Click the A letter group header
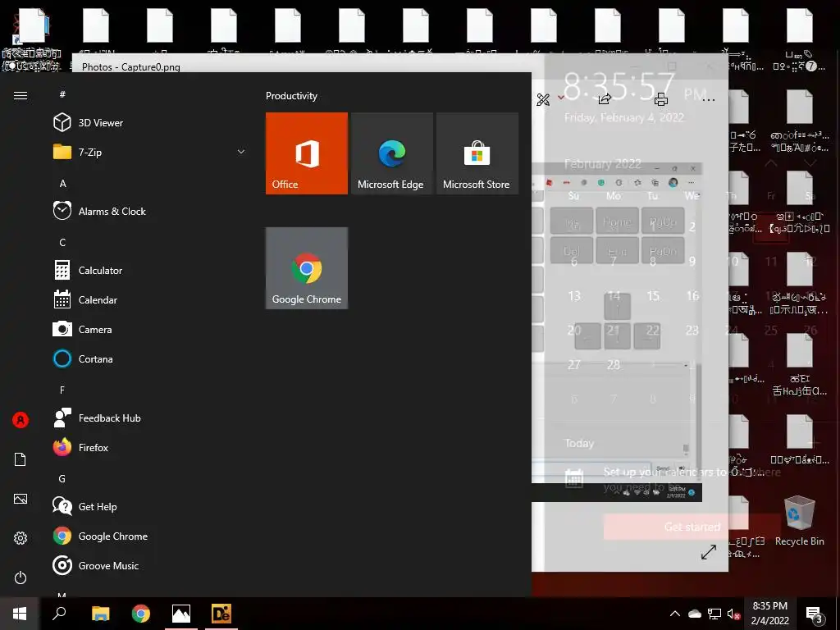Viewport: 840px width, 630px height. (62, 184)
